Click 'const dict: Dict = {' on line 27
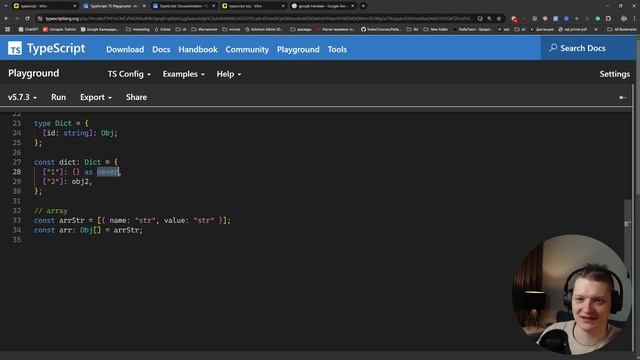This screenshot has height=360, width=640. tap(76, 162)
